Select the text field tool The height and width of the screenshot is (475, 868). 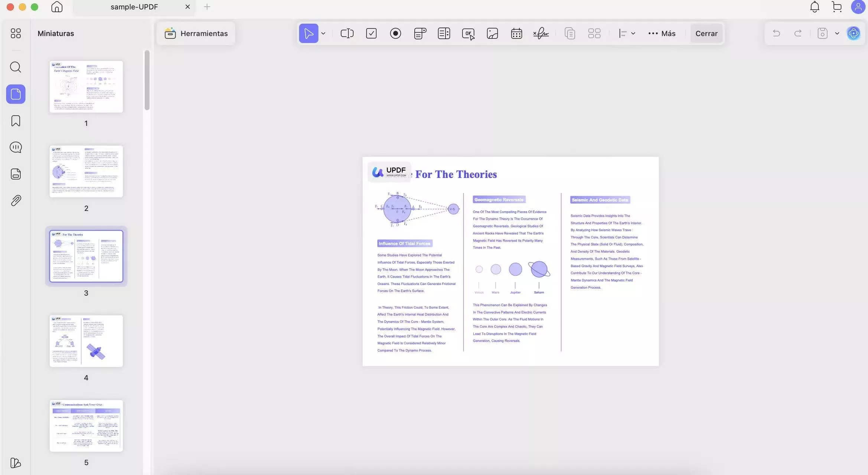pos(347,33)
